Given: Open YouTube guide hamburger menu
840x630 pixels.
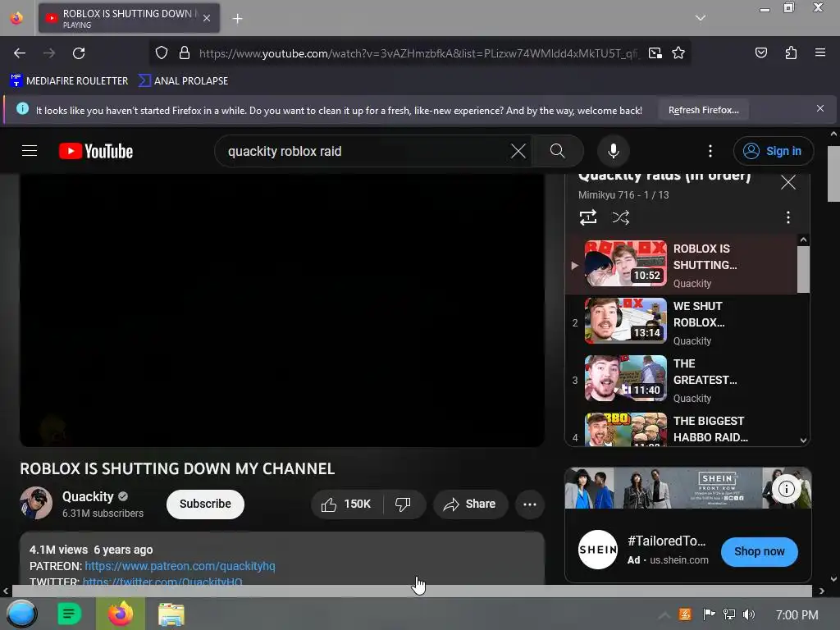Looking at the screenshot, I should (30, 151).
